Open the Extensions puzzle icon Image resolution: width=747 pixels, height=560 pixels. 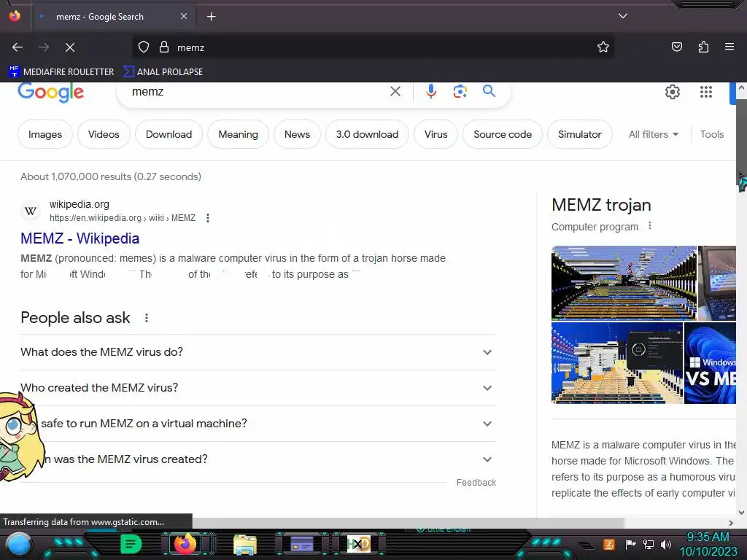(703, 47)
